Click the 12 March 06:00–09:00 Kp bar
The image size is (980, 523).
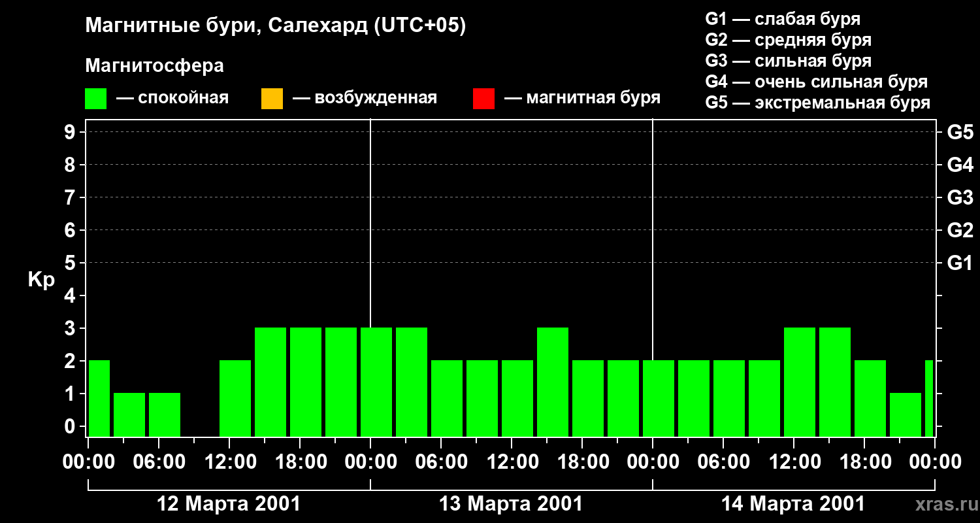[165, 414]
